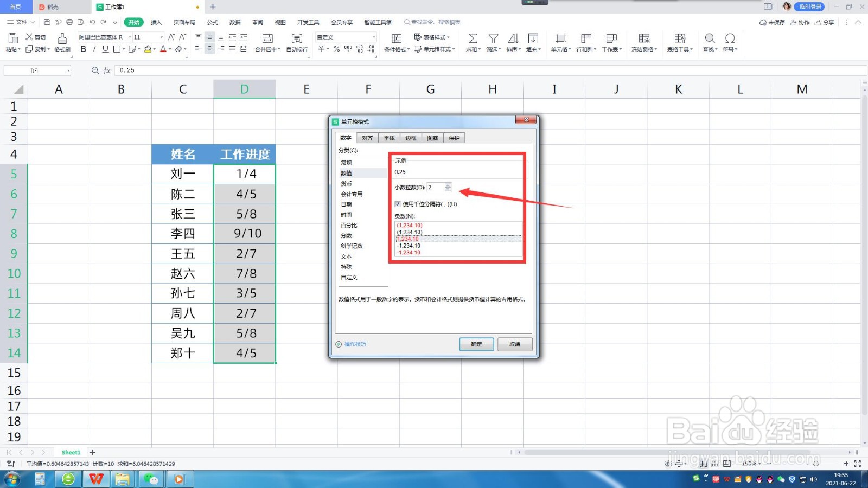Select the Format Painter brush icon
This screenshot has height=488, width=868.
pyautogui.click(x=62, y=38)
